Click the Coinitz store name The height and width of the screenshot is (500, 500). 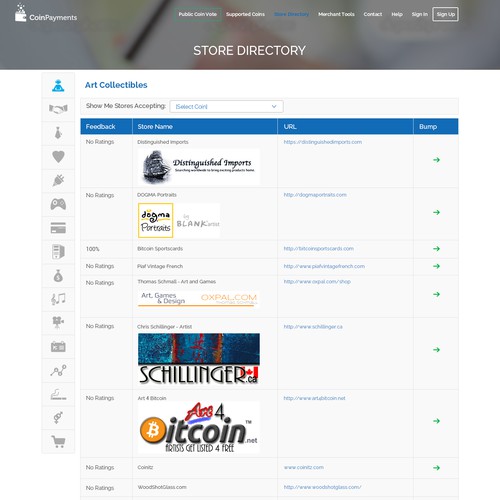145,467
